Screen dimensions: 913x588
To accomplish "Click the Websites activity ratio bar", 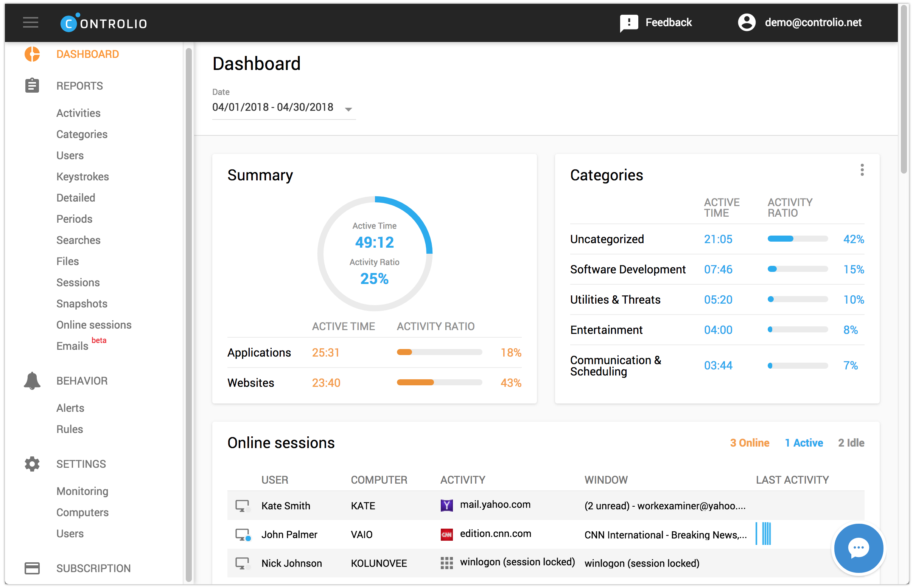I will point(439,382).
